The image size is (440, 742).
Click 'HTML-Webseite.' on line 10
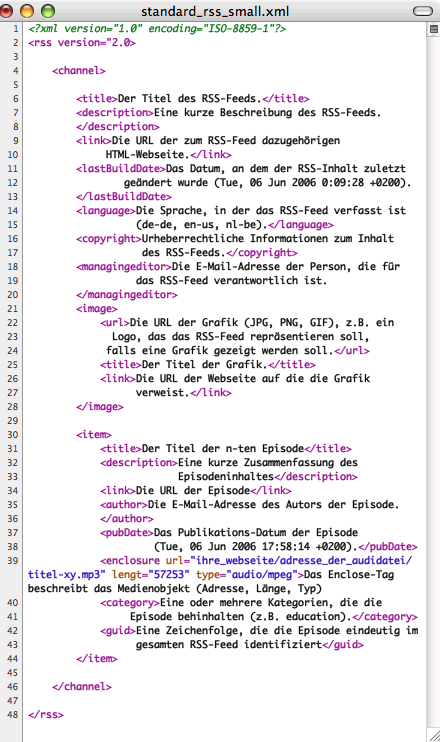(x=148, y=155)
